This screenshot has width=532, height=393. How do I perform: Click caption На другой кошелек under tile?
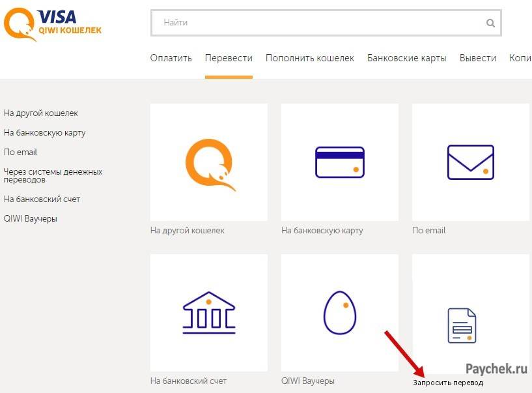pyautogui.click(x=188, y=231)
